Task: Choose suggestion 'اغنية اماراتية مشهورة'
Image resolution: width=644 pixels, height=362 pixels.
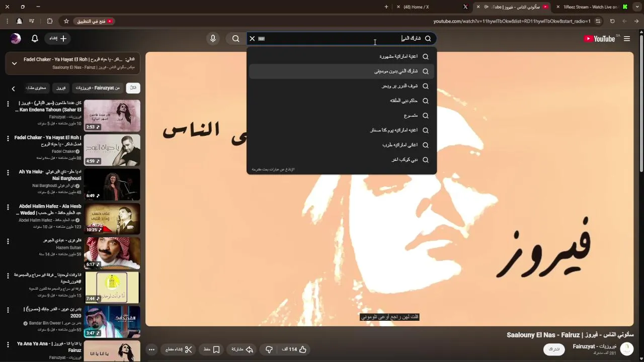Action: pos(342,56)
